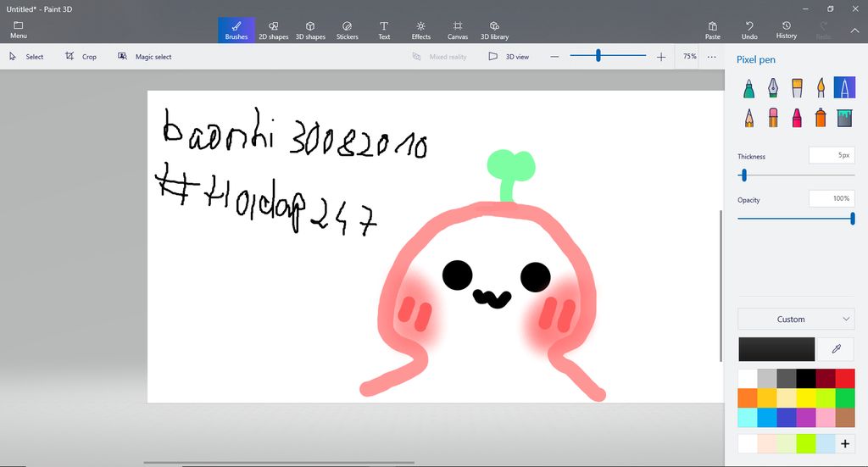This screenshot has height=467, width=868.
Task: Add a custom color with plus button
Action: 845,444
